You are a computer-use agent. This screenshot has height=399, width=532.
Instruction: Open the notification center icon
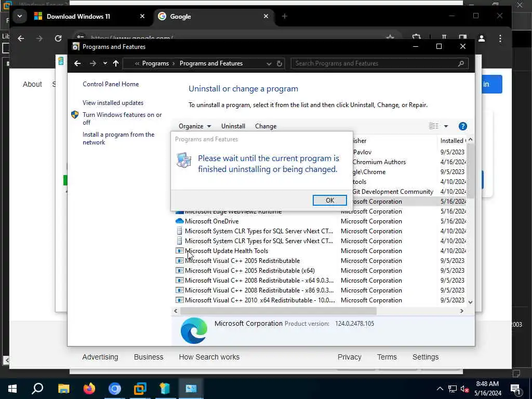tap(516, 389)
